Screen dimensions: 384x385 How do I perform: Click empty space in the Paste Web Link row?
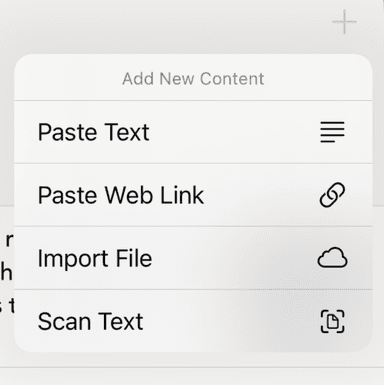click(x=260, y=195)
